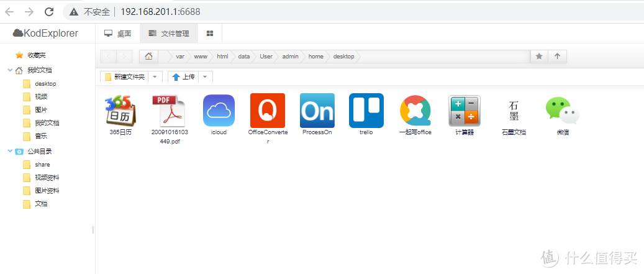Launch the OfficeConverter app icon
644x274 pixels.
267,111
